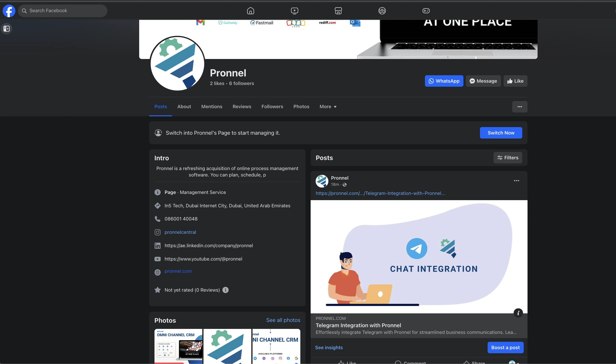Viewport: 616px width, 364px height.
Task: Toggle the page management switch now
Action: [x=501, y=133]
